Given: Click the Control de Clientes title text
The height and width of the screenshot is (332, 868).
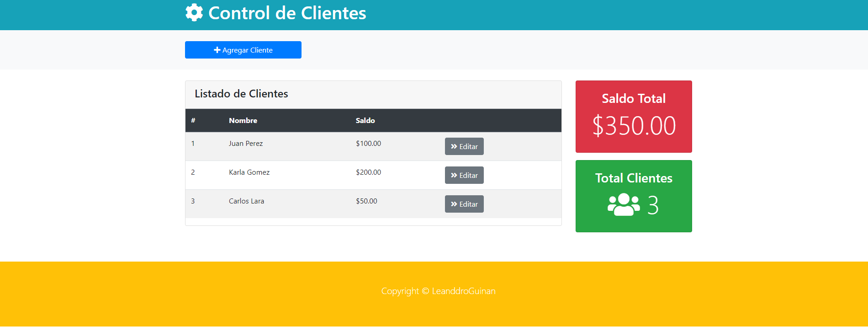Looking at the screenshot, I should point(287,13).
